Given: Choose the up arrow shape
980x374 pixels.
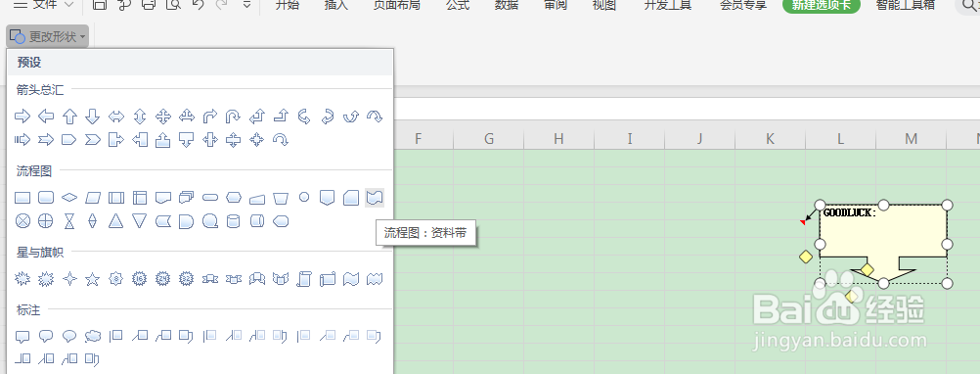Looking at the screenshot, I should (x=70, y=116).
